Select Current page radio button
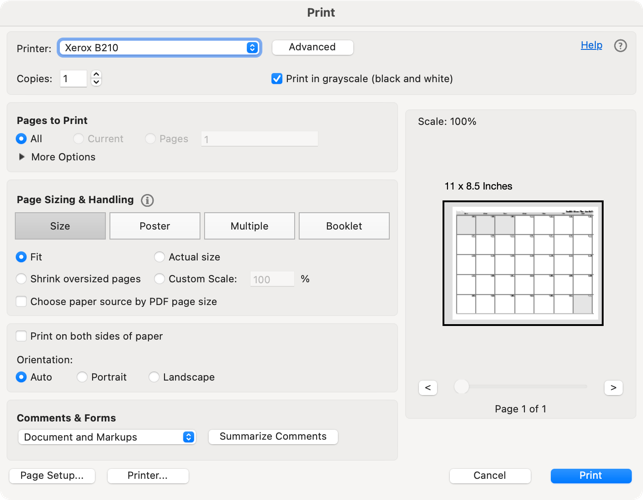The height and width of the screenshot is (500, 643). (x=78, y=139)
